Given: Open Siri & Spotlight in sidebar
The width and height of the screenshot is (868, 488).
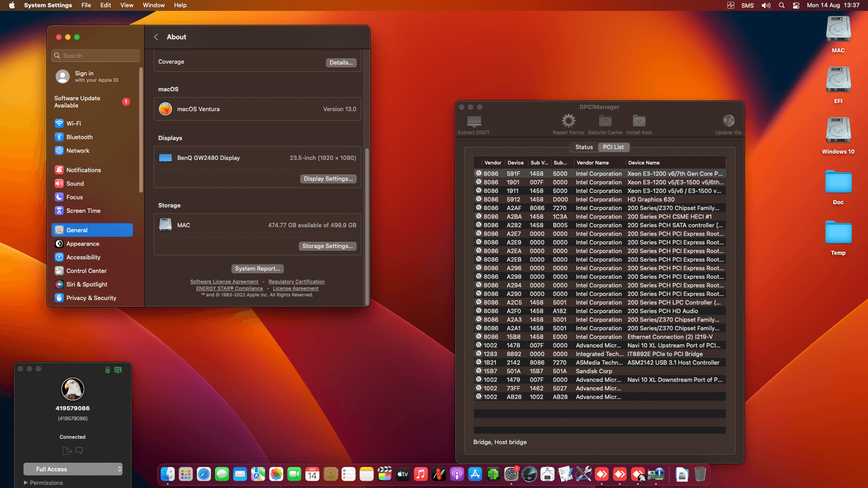Looking at the screenshot, I should 92,284.
